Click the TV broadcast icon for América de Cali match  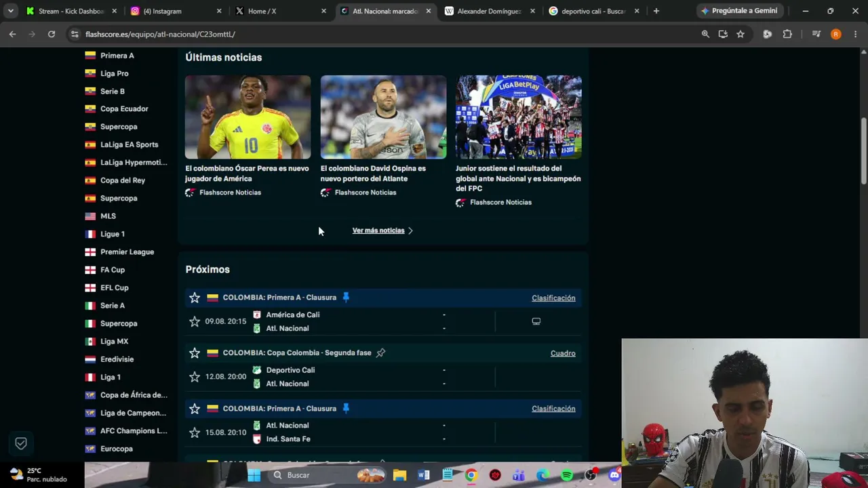(536, 321)
